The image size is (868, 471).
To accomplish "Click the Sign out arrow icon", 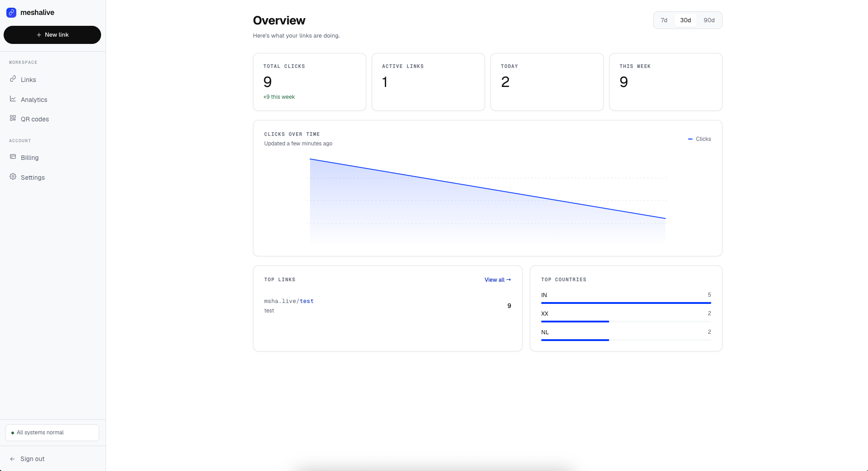I will click(x=12, y=459).
